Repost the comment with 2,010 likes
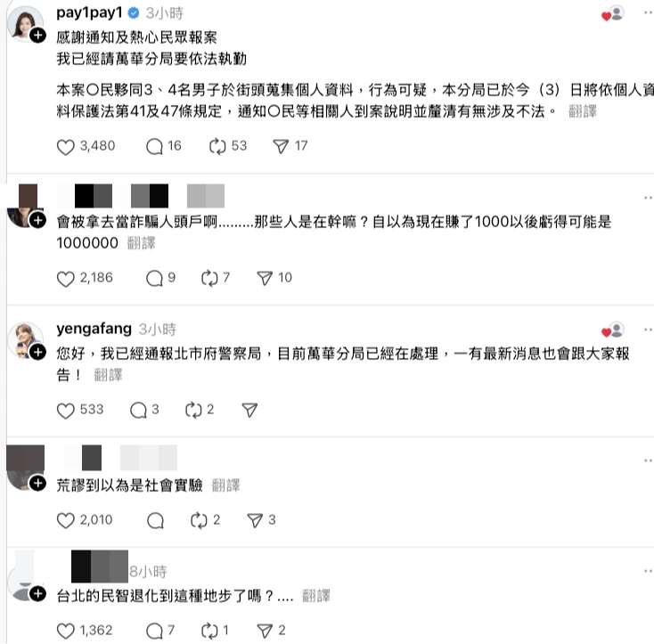The width and height of the screenshot is (654, 644). pyautogui.click(x=199, y=520)
